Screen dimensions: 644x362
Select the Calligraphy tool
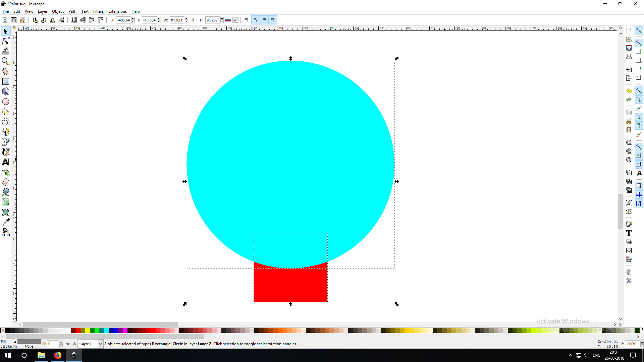click(5, 152)
